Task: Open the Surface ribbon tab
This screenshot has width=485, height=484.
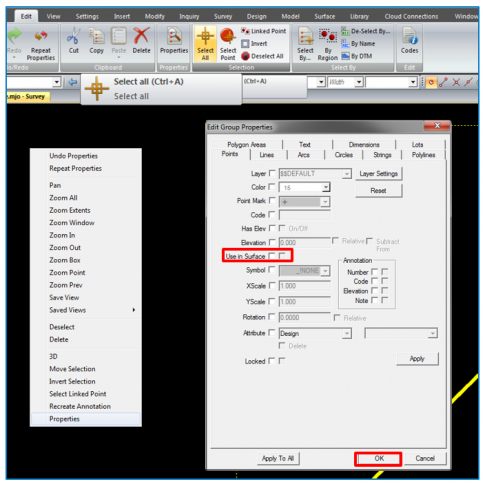Action: (x=325, y=16)
